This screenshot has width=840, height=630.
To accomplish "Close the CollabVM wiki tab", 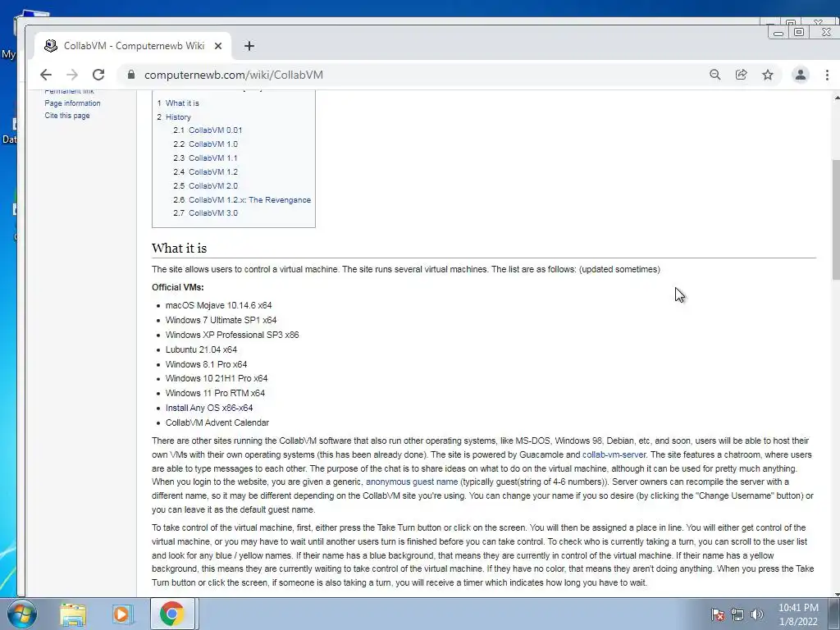I will pos(218,46).
